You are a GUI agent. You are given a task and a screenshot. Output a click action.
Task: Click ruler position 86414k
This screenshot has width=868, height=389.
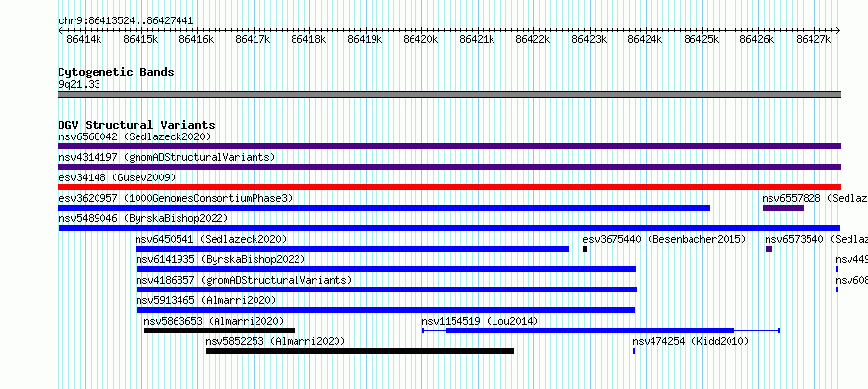point(84,39)
